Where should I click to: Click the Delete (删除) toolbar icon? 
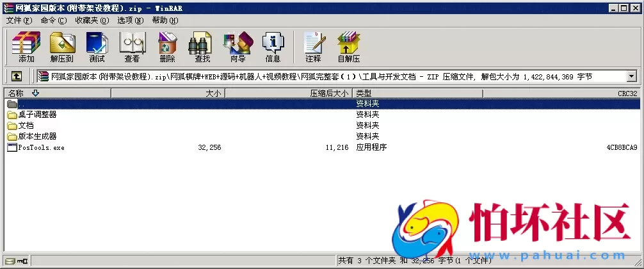pyautogui.click(x=167, y=47)
